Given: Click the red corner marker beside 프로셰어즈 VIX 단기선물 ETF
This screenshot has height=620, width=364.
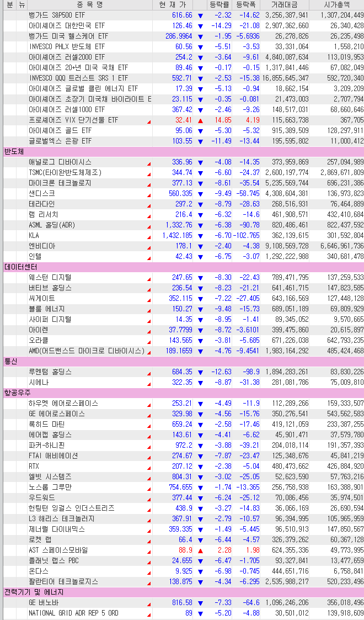Looking at the screenshot, I should click(x=149, y=122).
